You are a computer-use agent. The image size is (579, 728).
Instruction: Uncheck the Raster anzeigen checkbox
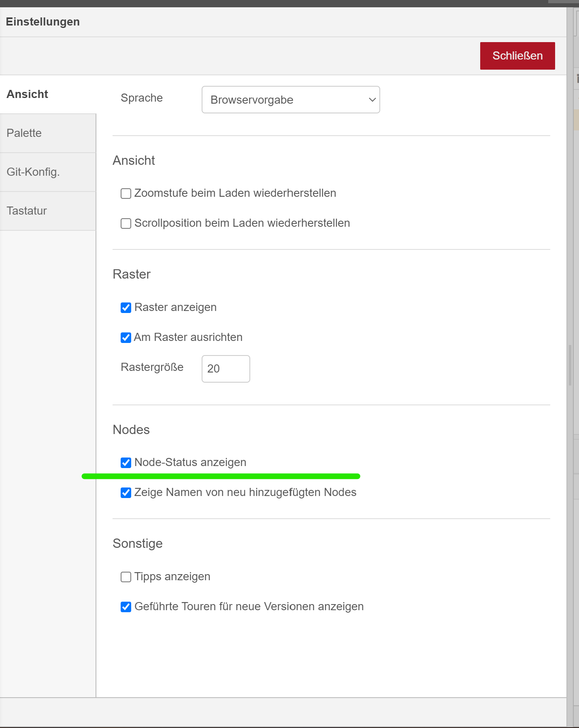click(126, 308)
